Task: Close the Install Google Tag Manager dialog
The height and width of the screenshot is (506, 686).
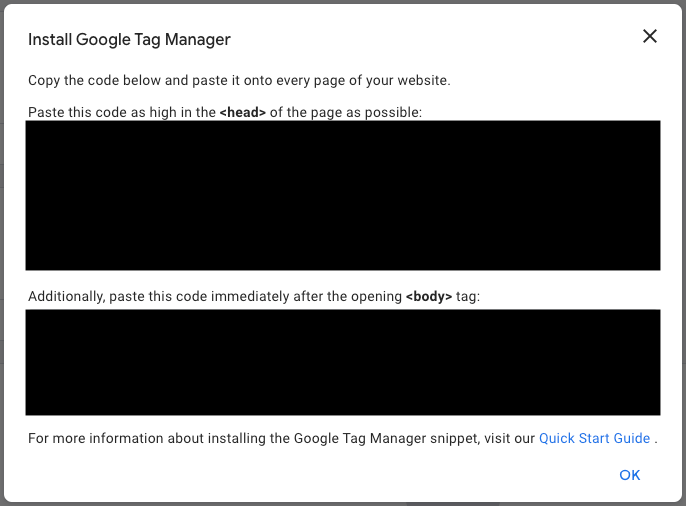Action: click(x=650, y=36)
